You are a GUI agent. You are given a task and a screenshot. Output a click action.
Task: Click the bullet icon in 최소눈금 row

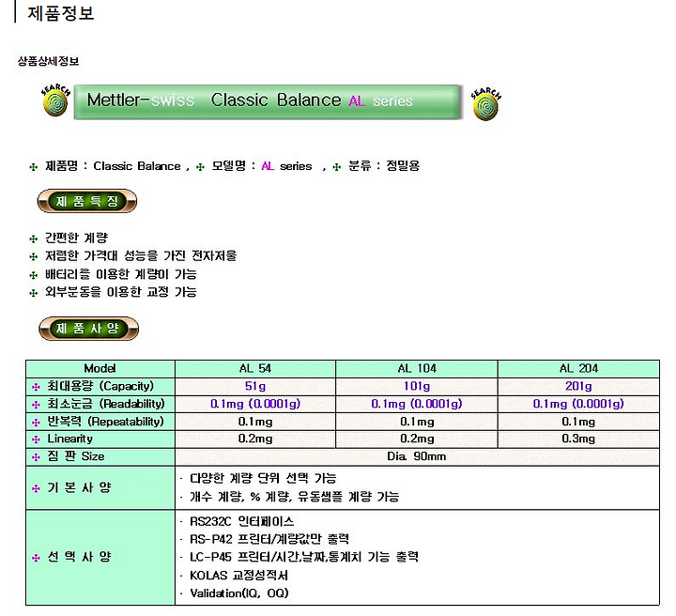coord(37,405)
